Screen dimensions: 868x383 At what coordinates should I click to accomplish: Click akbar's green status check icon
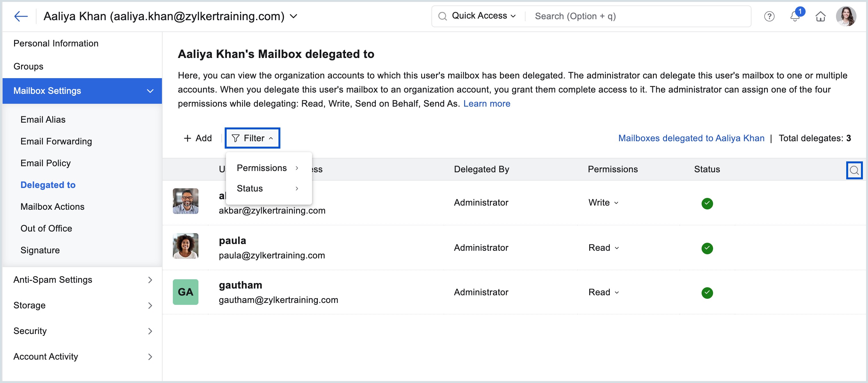point(707,203)
